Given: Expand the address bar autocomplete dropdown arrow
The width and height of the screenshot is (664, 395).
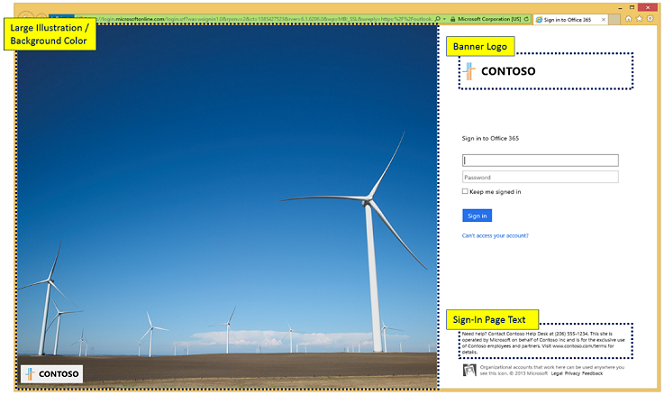Looking at the screenshot, I should tap(444, 19).
